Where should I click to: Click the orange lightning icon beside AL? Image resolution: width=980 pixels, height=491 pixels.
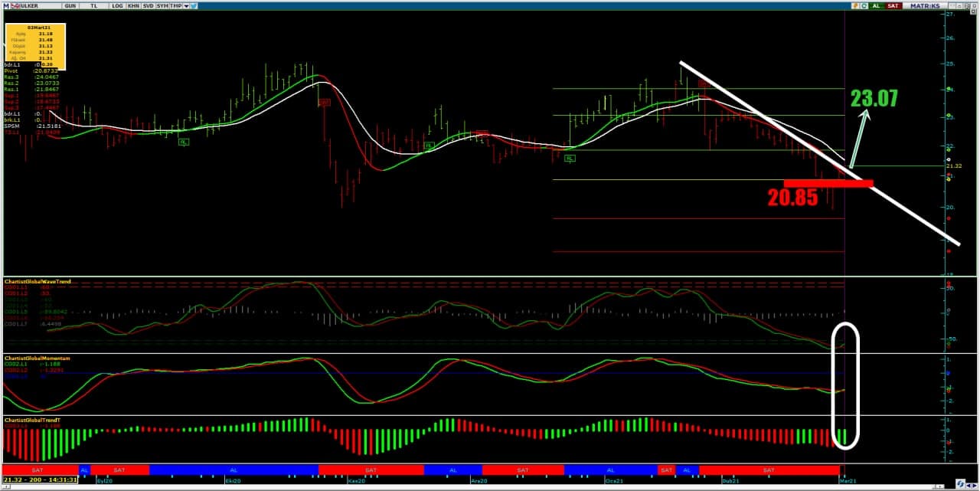click(x=854, y=5)
